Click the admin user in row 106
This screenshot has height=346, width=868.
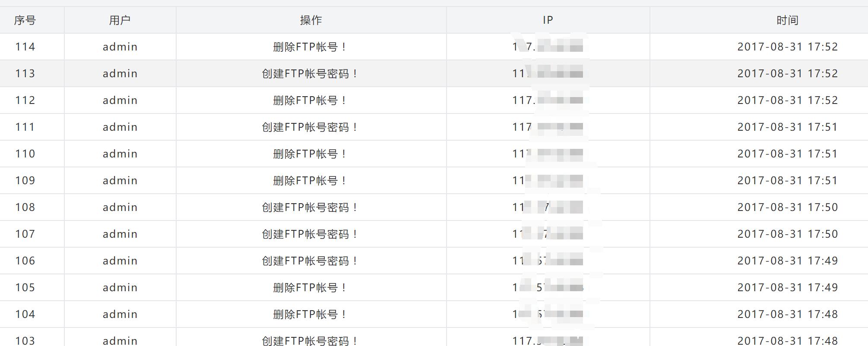click(120, 261)
